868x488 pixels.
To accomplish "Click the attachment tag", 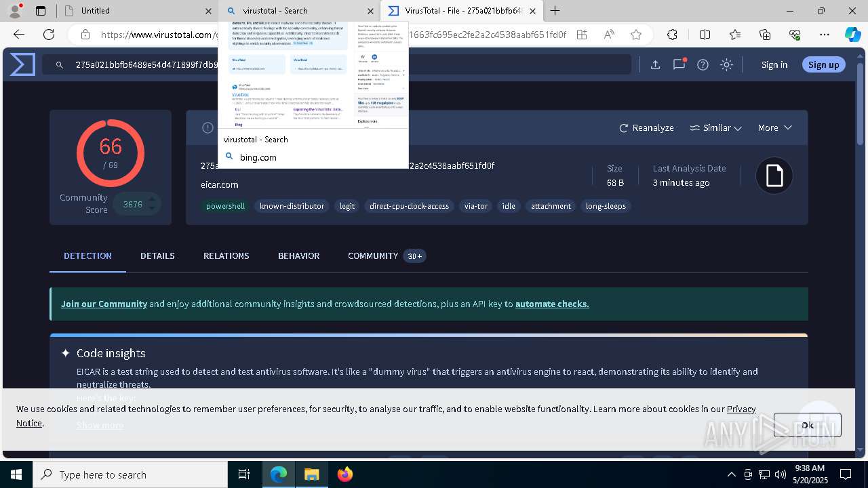I will (551, 206).
